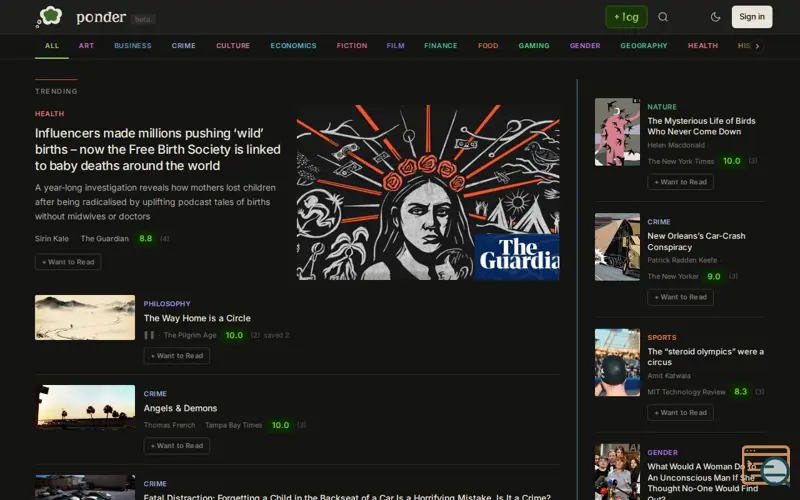Click the floating browser widget icon
The width and height of the screenshot is (800, 500).
[766, 465]
